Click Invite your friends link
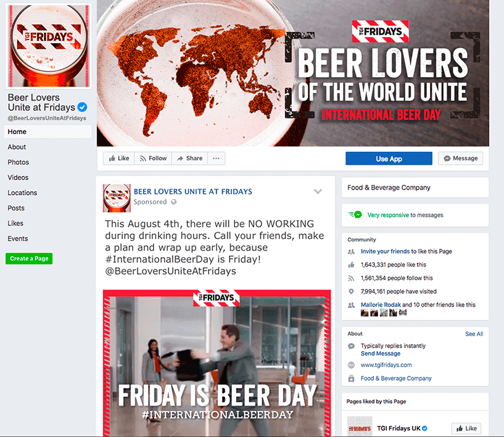 385,251
